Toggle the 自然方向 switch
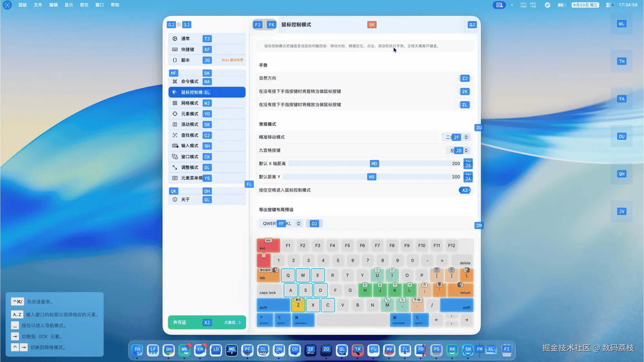Image resolution: width=644 pixels, height=362 pixels. pos(465,78)
